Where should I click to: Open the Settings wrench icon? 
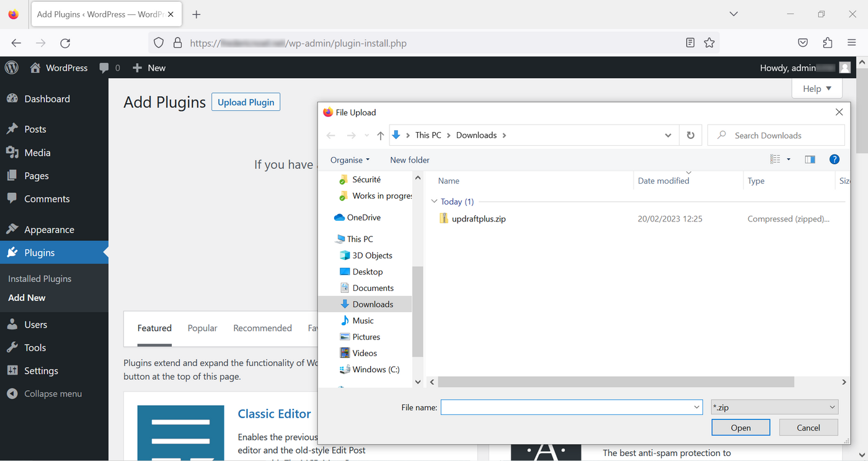pyautogui.click(x=14, y=370)
